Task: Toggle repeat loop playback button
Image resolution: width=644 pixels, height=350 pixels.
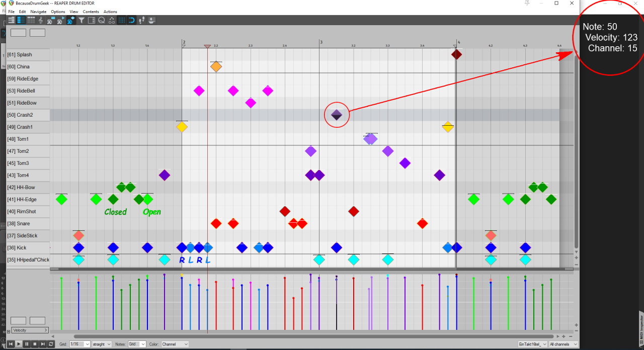Action: point(51,344)
